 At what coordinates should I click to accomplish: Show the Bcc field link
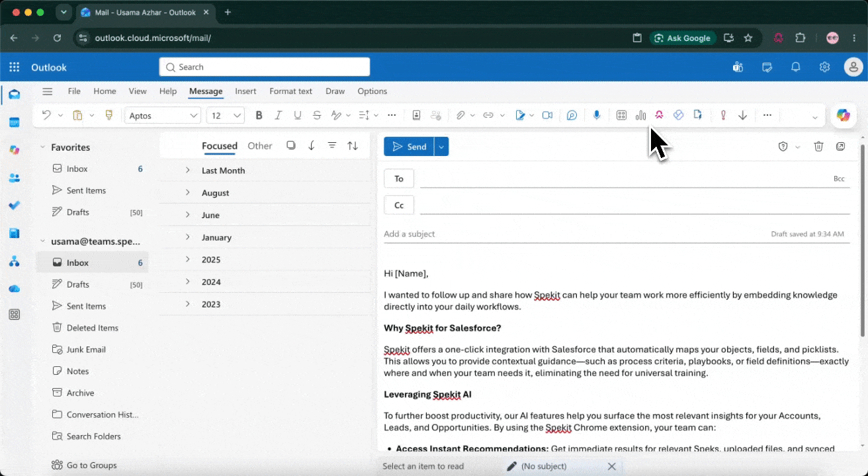point(839,178)
